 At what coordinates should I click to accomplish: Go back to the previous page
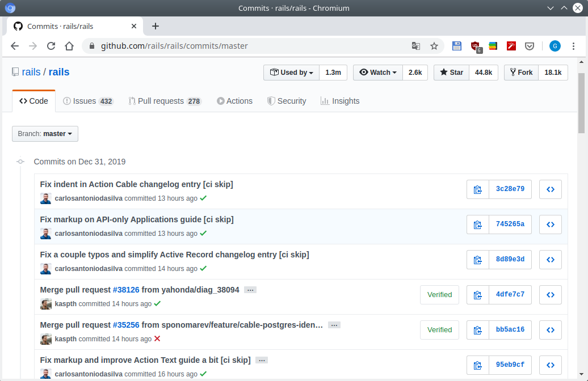tap(15, 46)
